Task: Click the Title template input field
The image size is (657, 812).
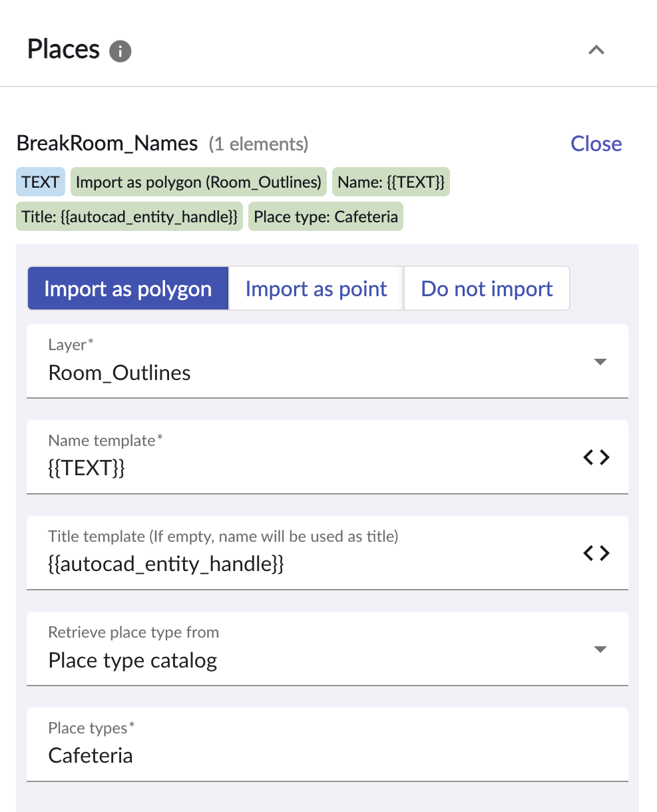Action: [x=328, y=553]
